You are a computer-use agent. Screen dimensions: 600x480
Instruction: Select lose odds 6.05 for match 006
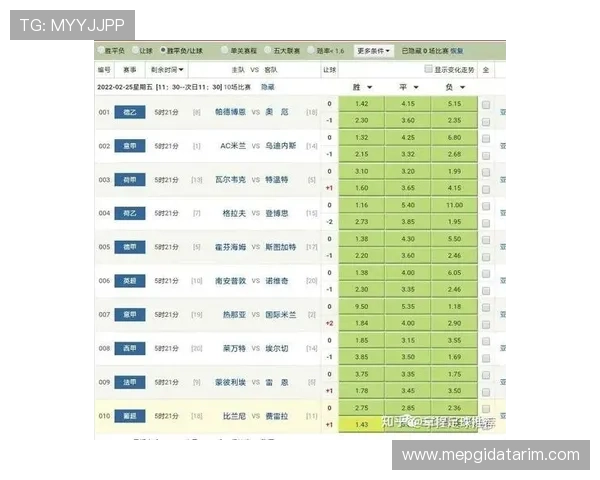coord(454,273)
